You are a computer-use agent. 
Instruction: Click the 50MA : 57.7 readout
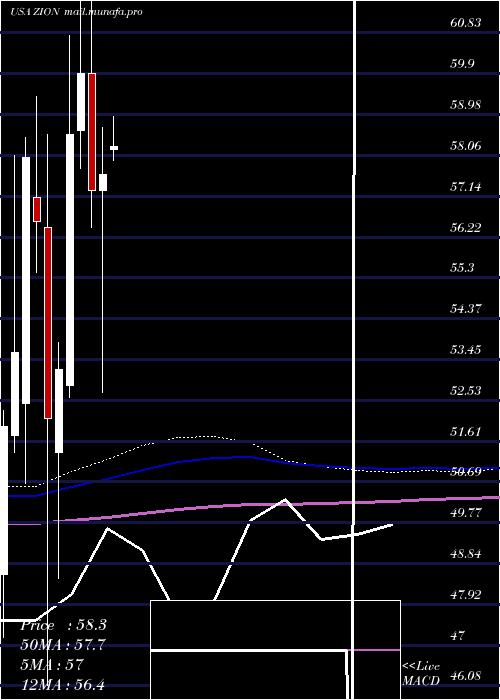(62, 645)
